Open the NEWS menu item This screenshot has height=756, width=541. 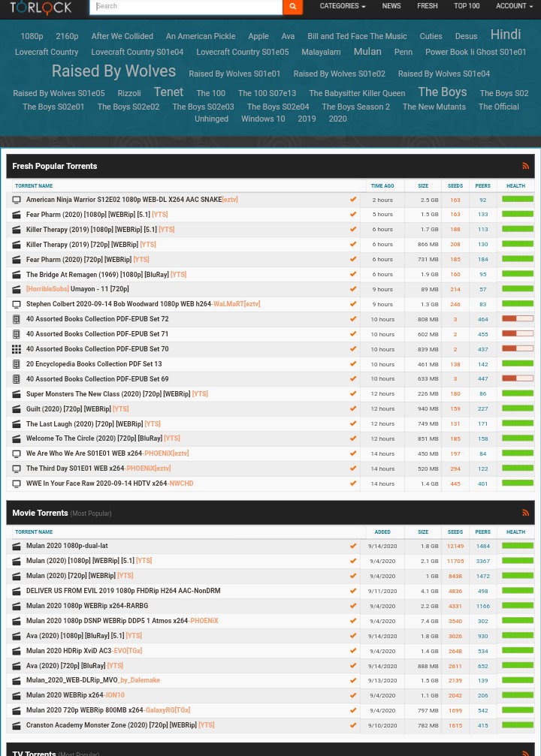point(391,6)
